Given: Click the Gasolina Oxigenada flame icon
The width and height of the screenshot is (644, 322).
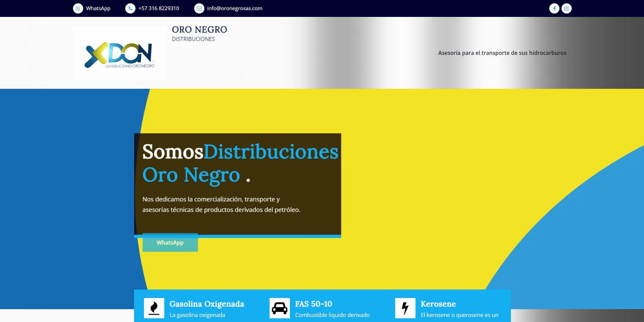Looking at the screenshot, I should point(154,308).
